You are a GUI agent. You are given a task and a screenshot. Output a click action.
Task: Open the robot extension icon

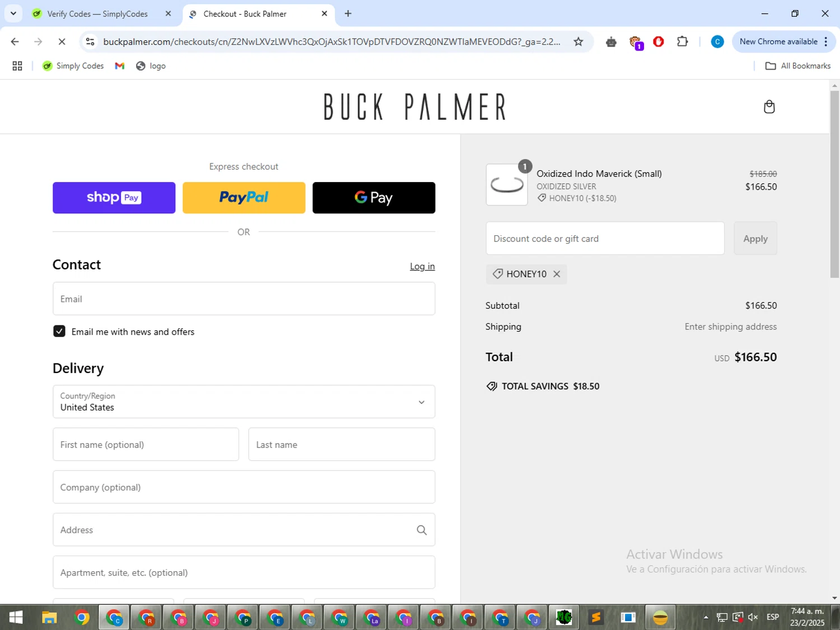[611, 41]
